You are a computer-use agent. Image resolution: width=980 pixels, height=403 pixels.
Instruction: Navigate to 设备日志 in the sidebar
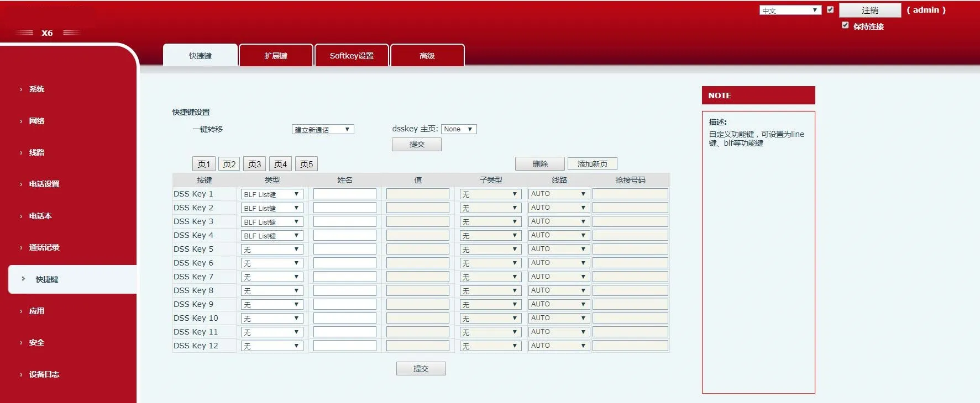44,374
